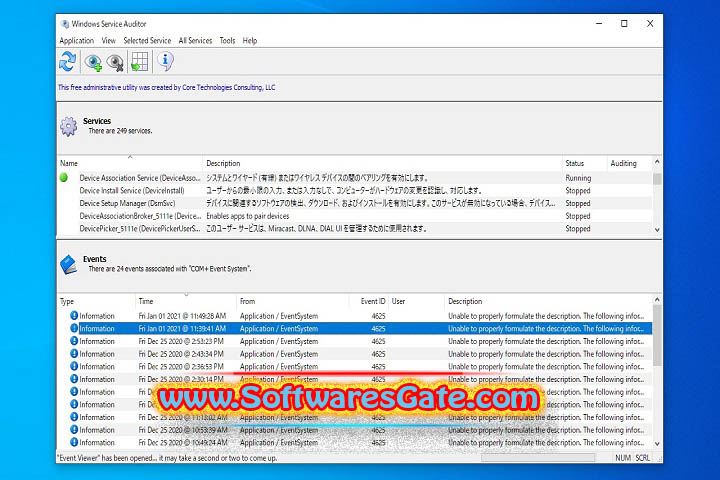Select event at Fri Dec 25 2020 10:49:24 AM
The height and width of the screenshot is (480, 720).
[x=354, y=442]
